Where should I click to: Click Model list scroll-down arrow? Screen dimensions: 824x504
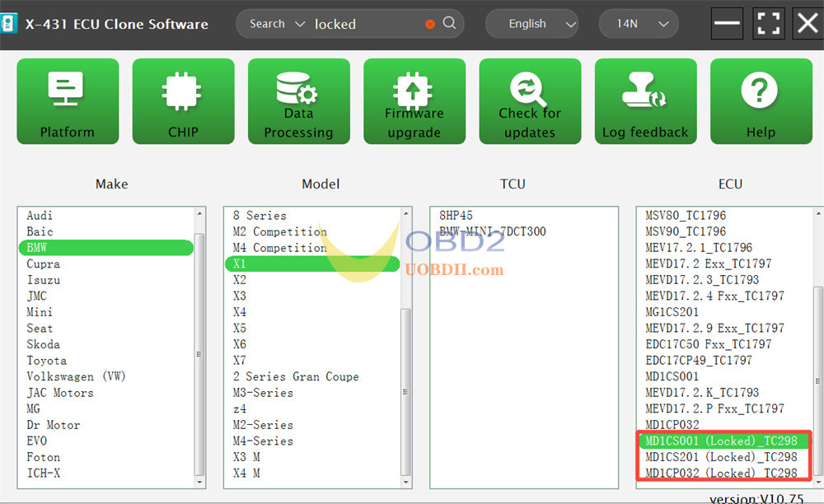pyautogui.click(x=405, y=482)
